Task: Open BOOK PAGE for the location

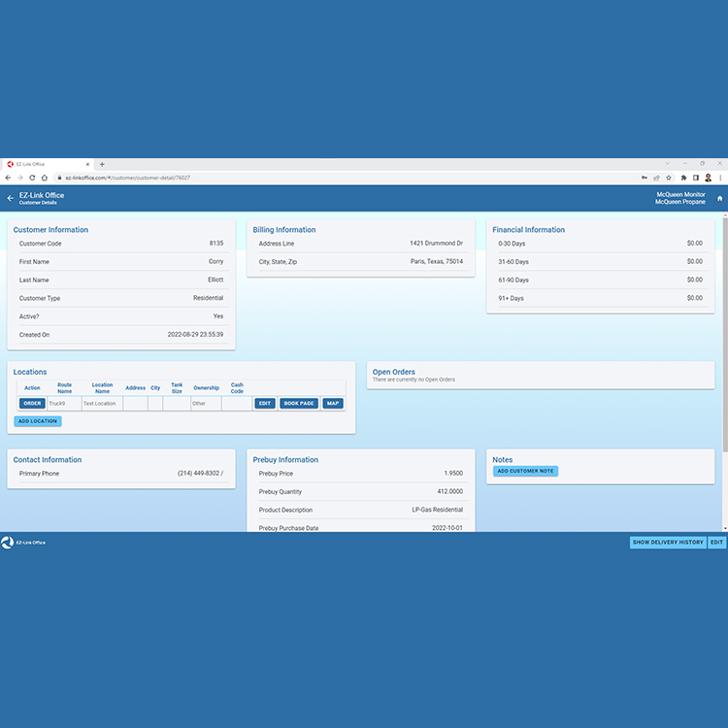Action: pyautogui.click(x=299, y=404)
